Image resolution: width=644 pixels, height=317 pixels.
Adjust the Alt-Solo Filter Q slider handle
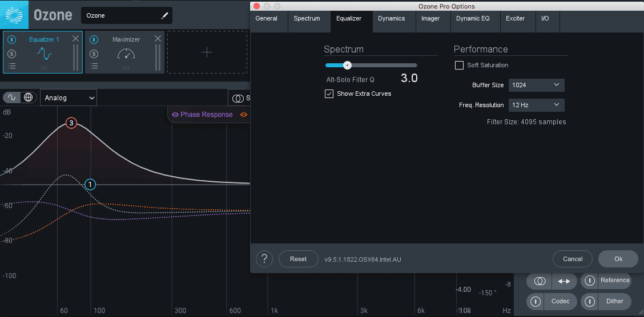[x=348, y=65]
